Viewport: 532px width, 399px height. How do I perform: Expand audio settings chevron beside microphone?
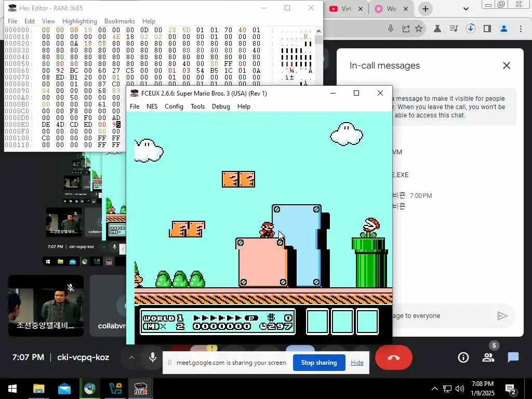[x=131, y=357]
